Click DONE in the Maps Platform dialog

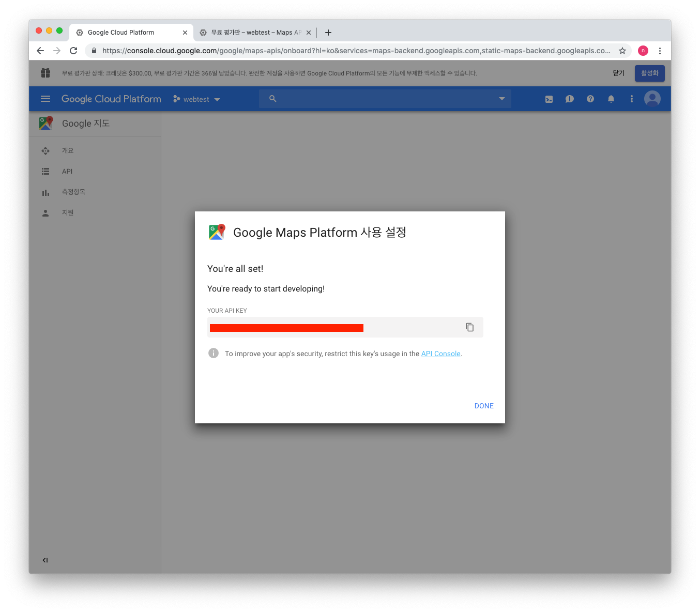[484, 406]
